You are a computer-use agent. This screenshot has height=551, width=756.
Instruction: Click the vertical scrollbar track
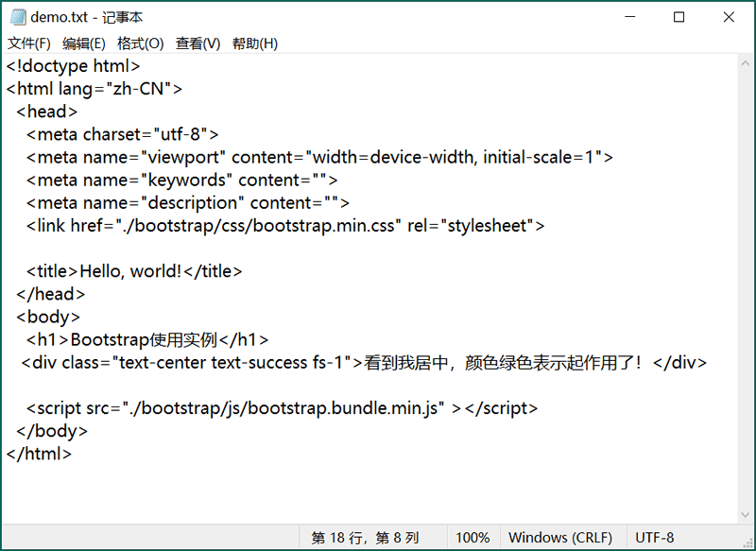click(746, 289)
